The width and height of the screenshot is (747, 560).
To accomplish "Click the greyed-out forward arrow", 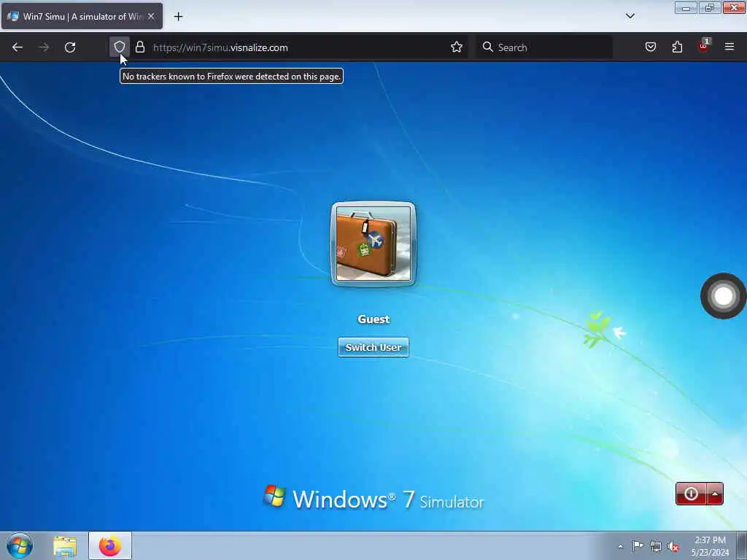I will coord(44,47).
